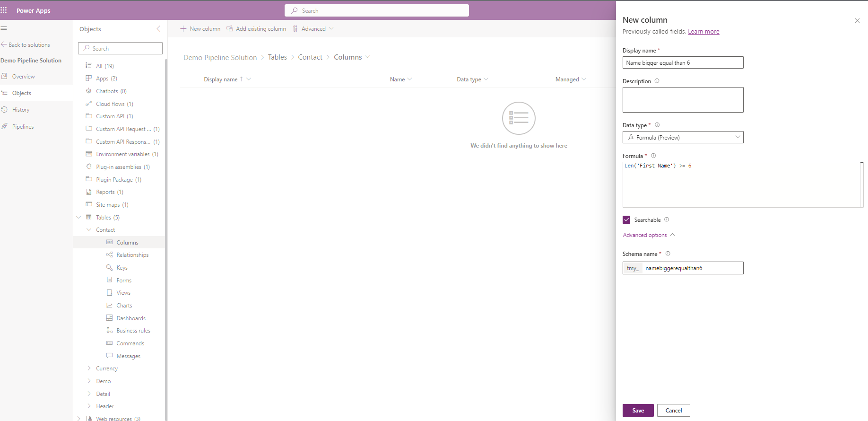Click the Business rules icon
Screen dimensions: 868x421
click(109, 330)
